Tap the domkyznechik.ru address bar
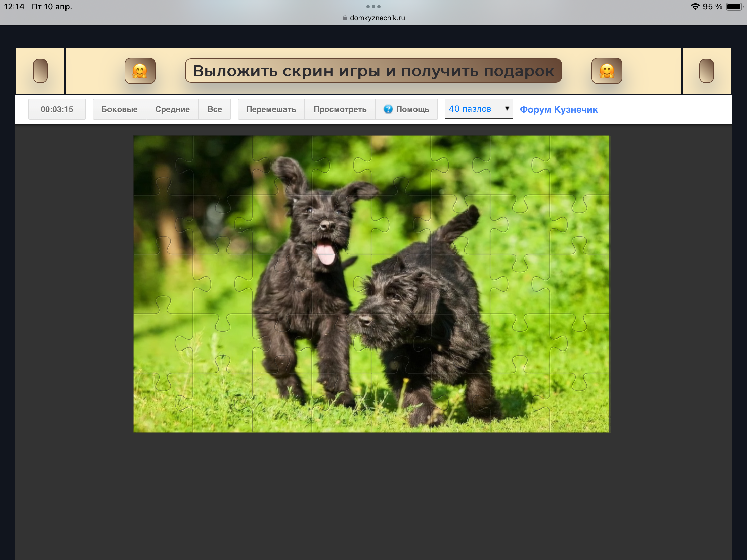 point(377,18)
